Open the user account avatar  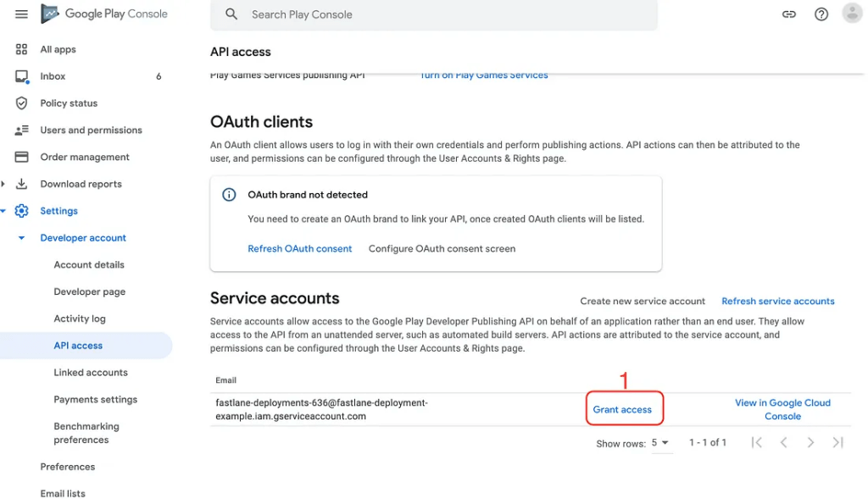coord(853,14)
